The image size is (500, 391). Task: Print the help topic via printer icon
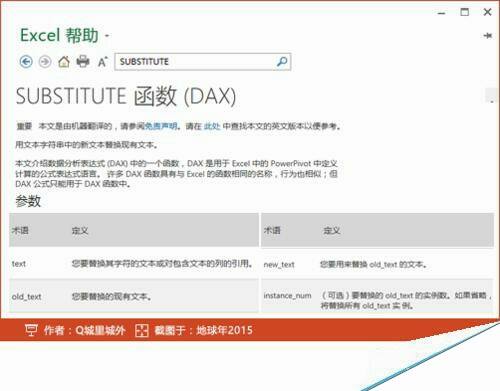tap(83, 62)
